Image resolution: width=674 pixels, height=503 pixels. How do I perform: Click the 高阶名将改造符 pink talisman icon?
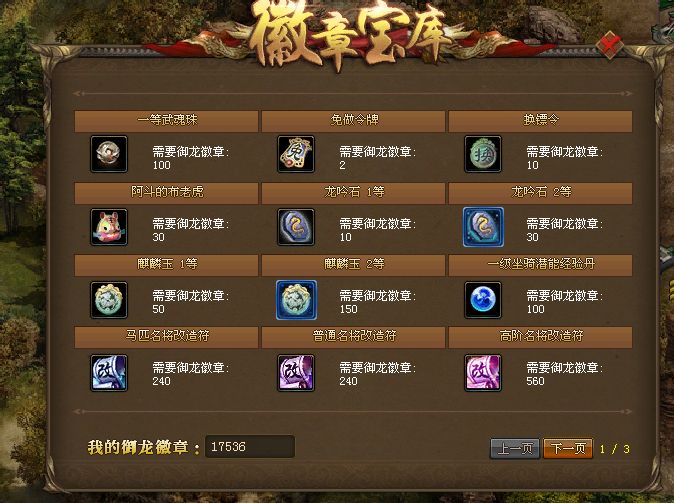point(483,372)
